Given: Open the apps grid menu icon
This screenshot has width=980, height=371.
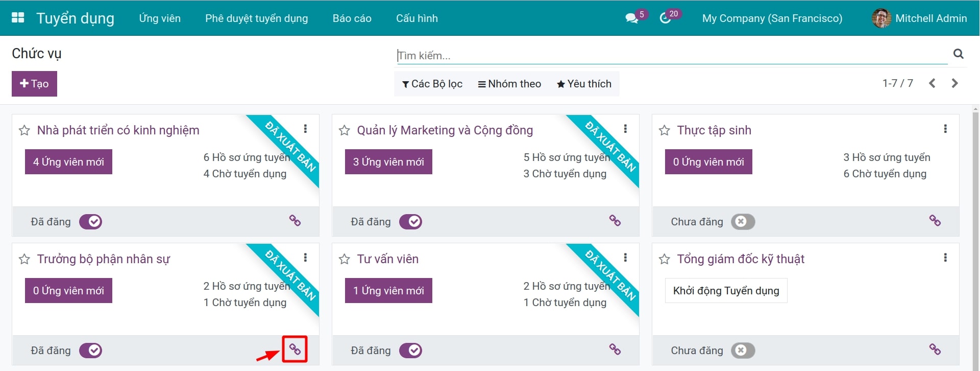Looking at the screenshot, I should coord(18,18).
